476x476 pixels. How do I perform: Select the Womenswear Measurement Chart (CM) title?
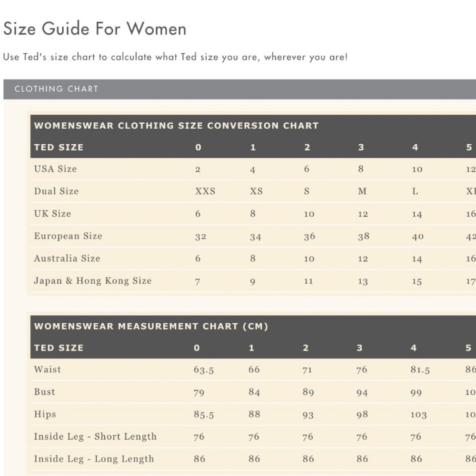click(151, 327)
